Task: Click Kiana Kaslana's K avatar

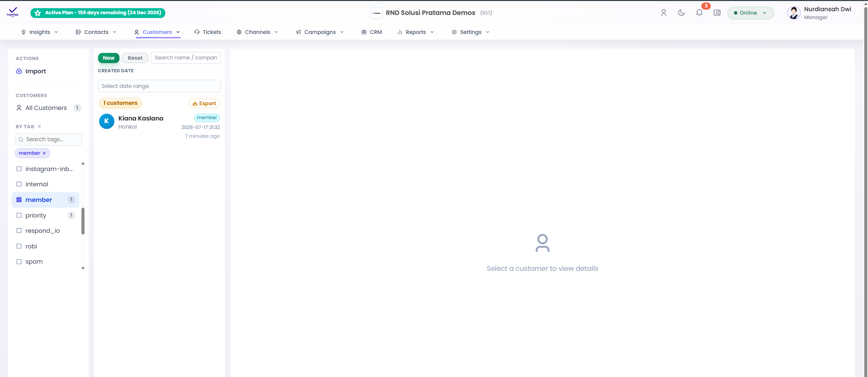Action: [107, 121]
